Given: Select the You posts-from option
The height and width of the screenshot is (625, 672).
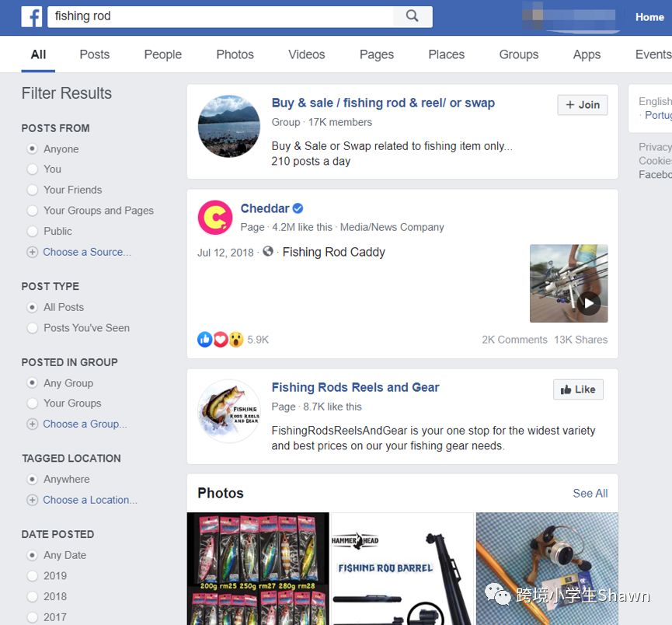Looking at the screenshot, I should [32, 169].
